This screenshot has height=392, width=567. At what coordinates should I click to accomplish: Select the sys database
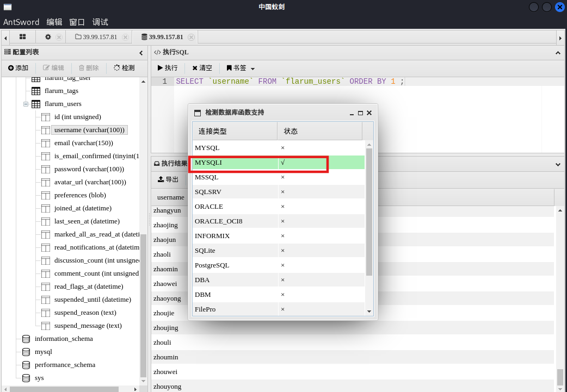pyautogui.click(x=39, y=377)
